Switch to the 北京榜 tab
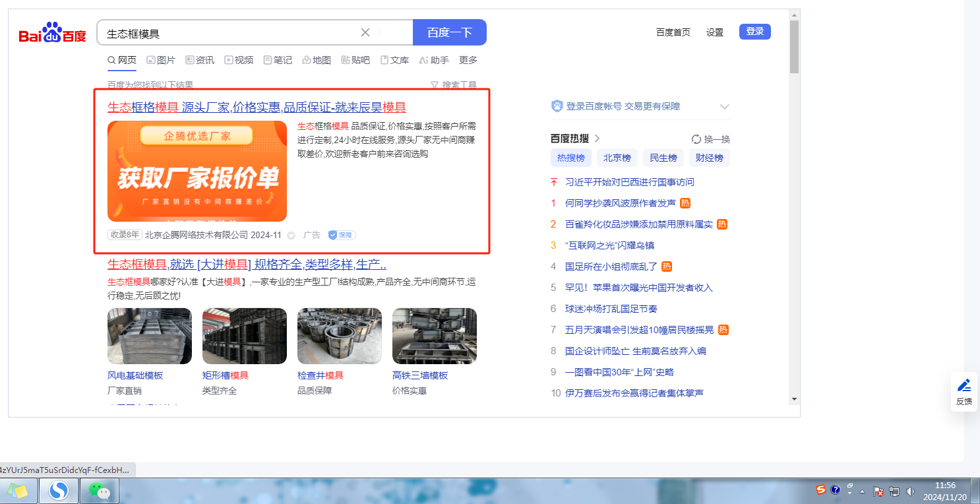The width and height of the screenshot is (980, 504). click(617, 158)
